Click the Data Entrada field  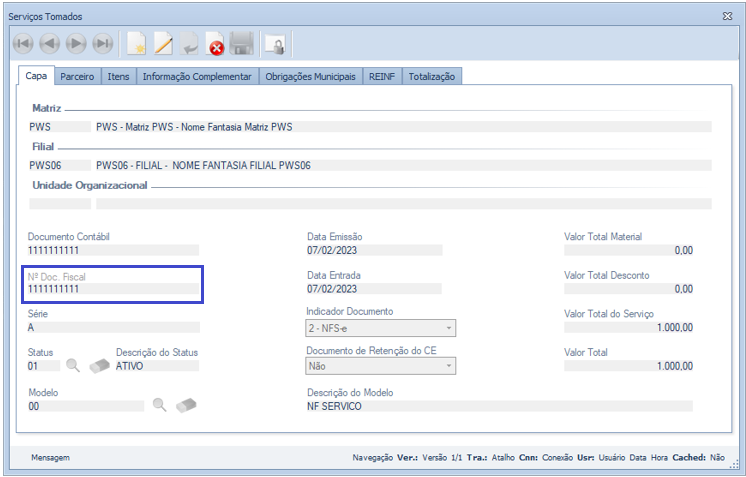(x=374, y=289)
